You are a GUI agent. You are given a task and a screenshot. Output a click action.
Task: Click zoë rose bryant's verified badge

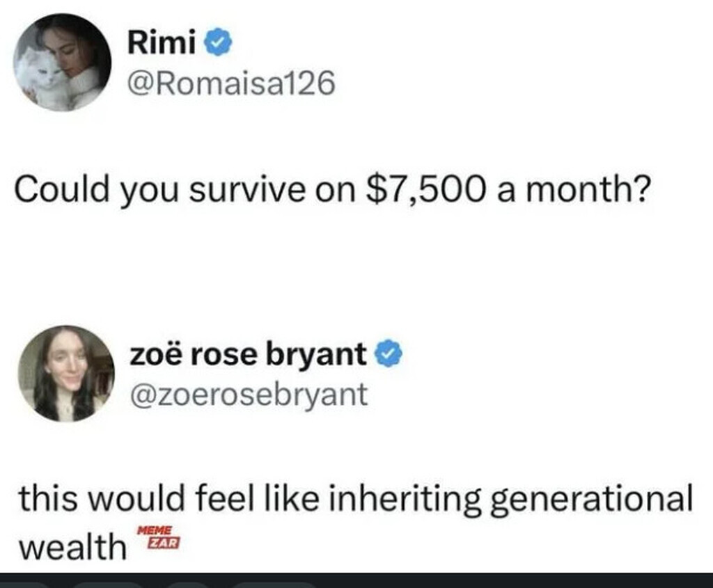[389, 356]
